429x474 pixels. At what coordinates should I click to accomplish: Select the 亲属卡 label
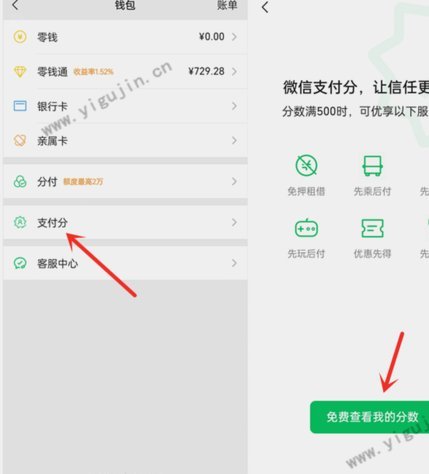coord(52,141)
